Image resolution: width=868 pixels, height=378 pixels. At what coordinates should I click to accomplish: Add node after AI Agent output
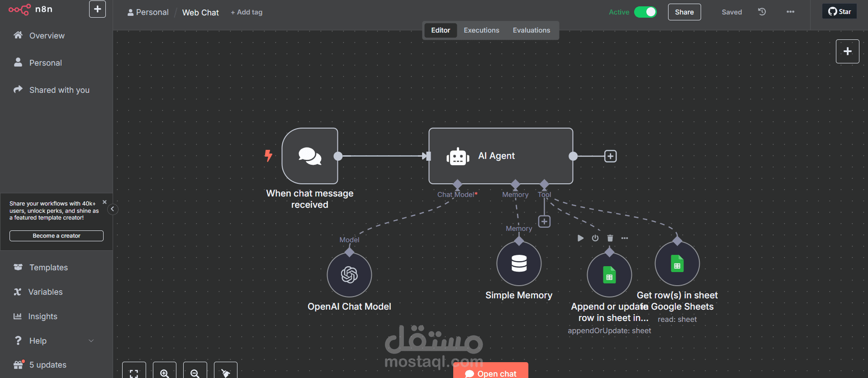click(x=610, y=156)
